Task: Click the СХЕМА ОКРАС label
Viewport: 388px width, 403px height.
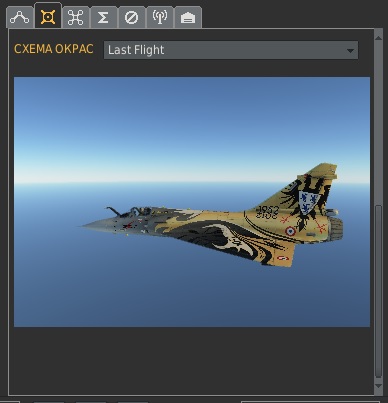Action: (54, 49)
